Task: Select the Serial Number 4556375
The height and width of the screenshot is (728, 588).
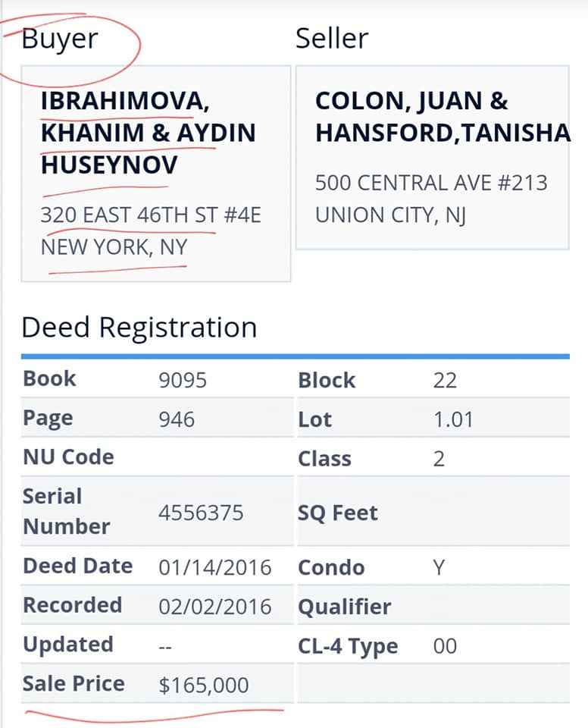Action: click(x=201, y=513)
